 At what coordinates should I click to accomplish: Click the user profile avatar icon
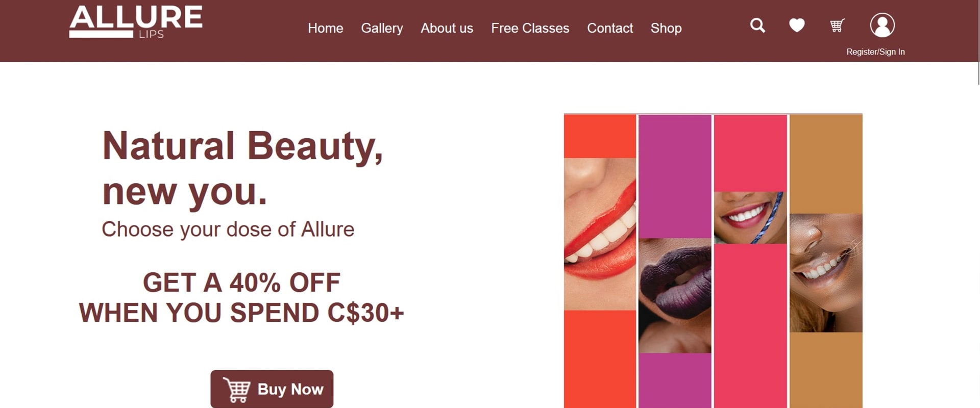(x=882, y=25)
